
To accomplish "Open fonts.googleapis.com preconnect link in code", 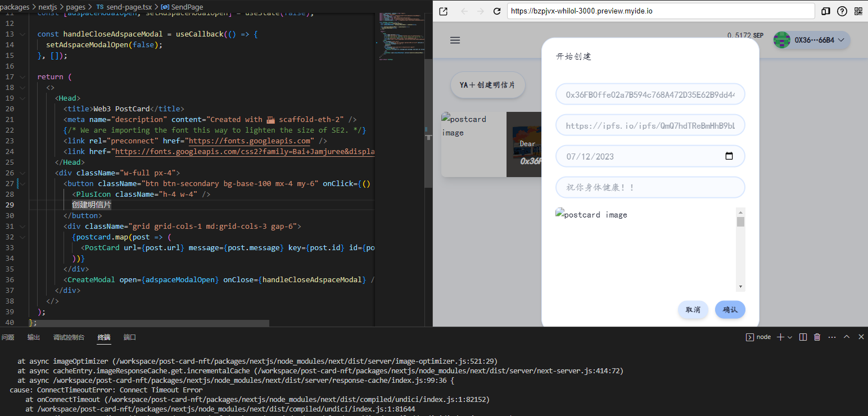I will [x=250, y=141].
